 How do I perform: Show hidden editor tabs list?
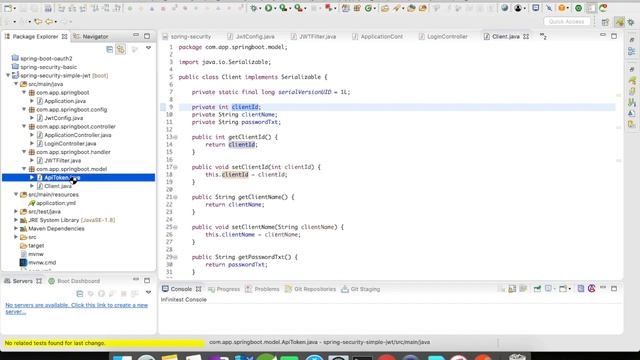point(543,36)
